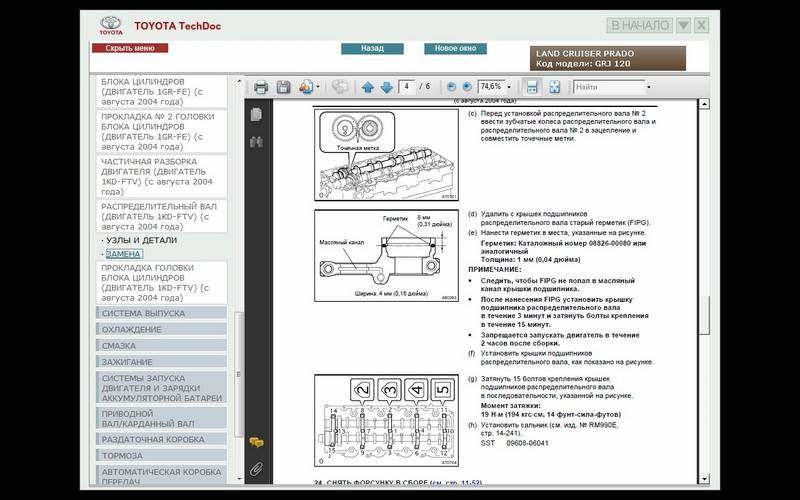This screenshot has width=800, height=500.
Task: Click the Назад button
Action: tap(372, 48)
